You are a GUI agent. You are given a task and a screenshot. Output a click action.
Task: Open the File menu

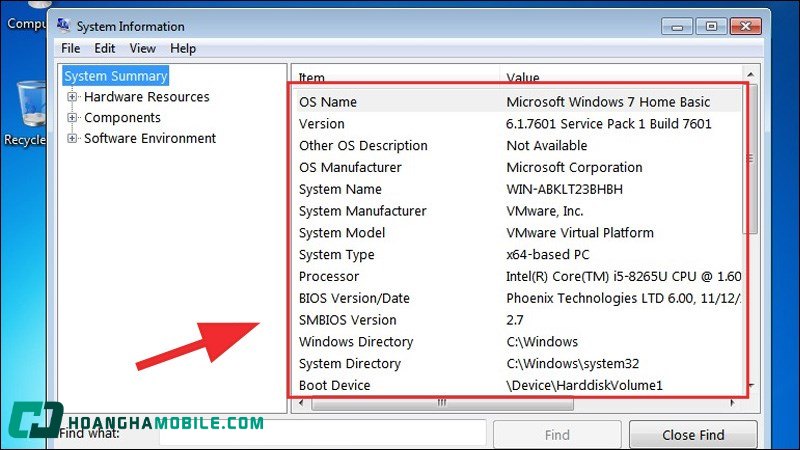[70, 48]
